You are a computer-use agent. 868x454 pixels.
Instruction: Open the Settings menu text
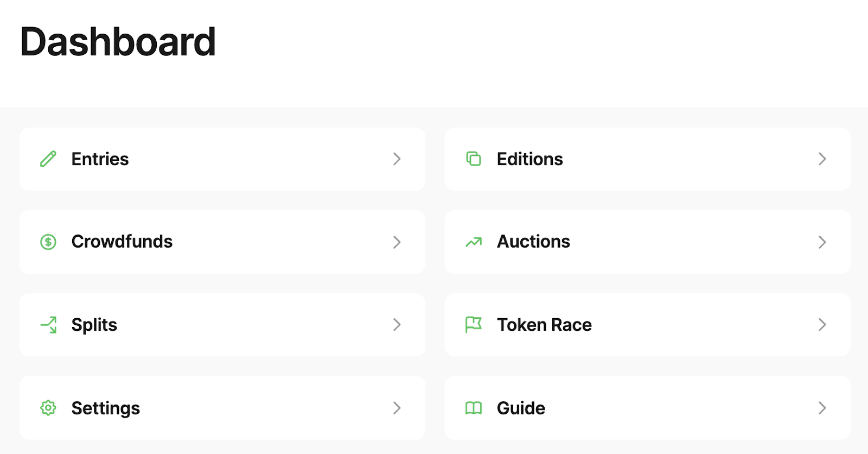[x=106, y=408]
